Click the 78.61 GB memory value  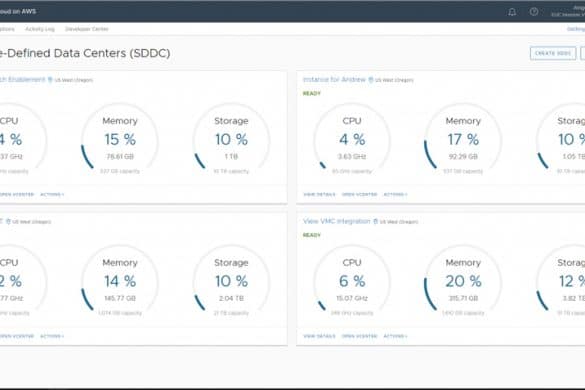(120, 157)
